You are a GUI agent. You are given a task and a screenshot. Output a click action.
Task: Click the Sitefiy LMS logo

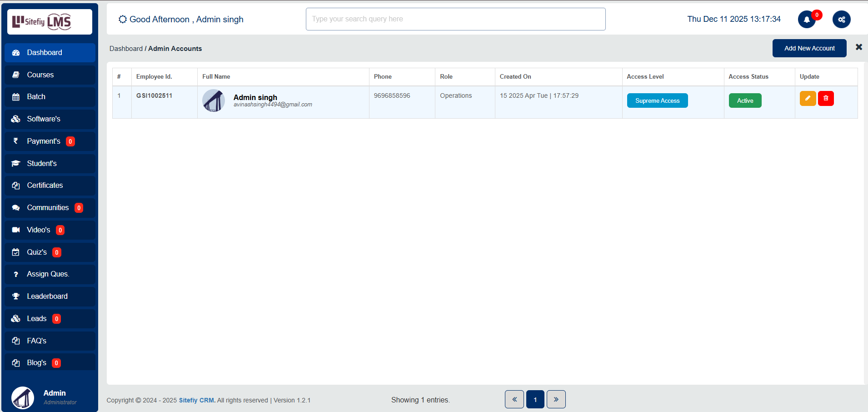tap(50, 22)
